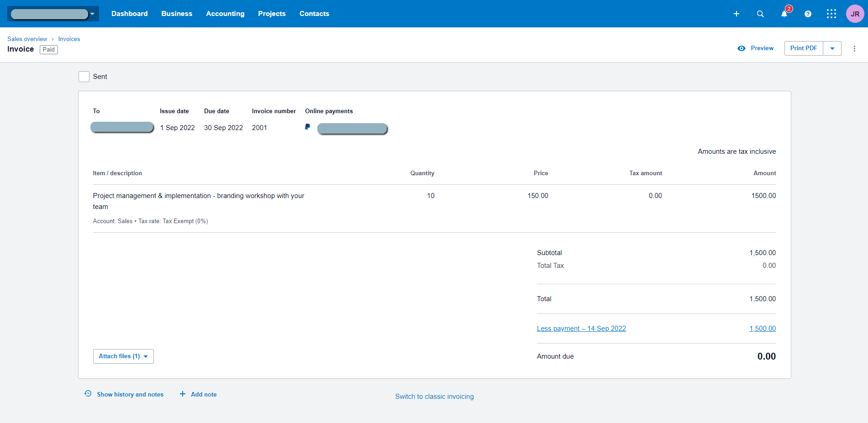Open the vertical three-dot options menu
The height and width of the screenshot is (423, 868).
[854, 48]
